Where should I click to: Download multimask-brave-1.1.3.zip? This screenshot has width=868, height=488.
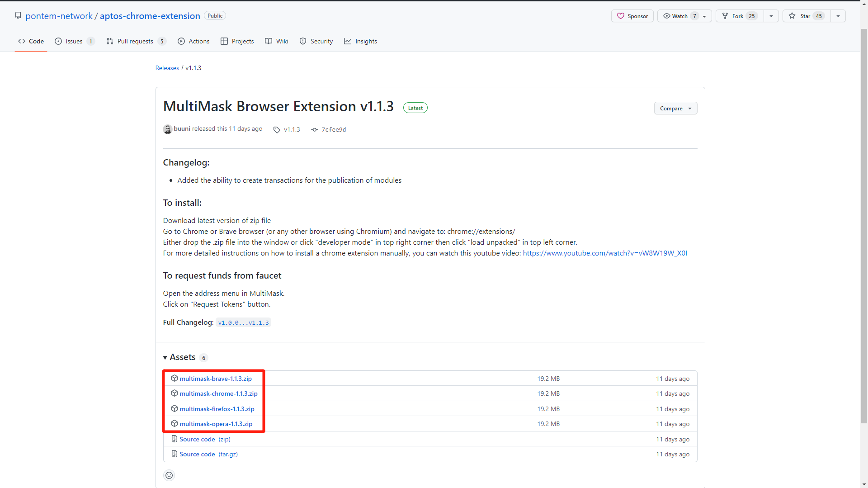coord(216,379)
